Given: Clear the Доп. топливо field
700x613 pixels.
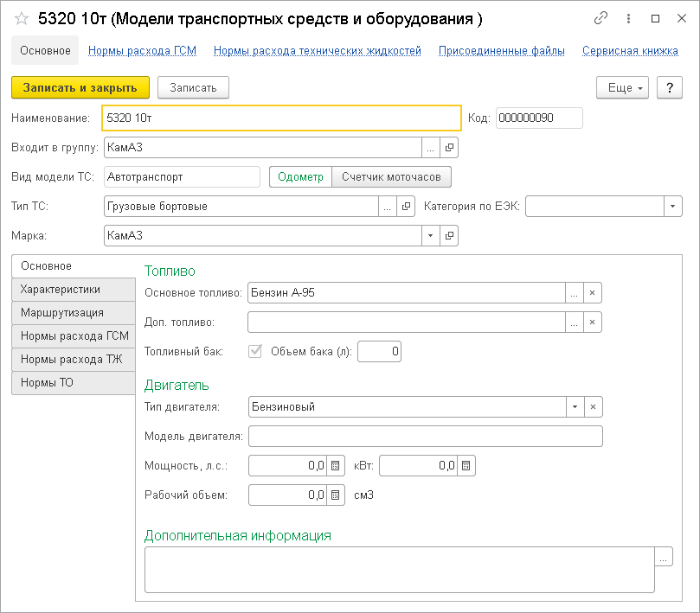Looking at the screenshot, I should tap(593, 322).
